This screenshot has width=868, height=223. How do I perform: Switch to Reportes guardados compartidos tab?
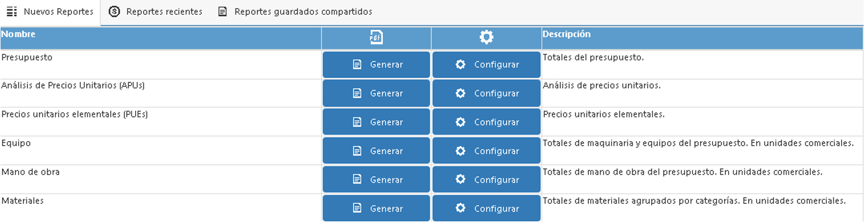point(295,12)
